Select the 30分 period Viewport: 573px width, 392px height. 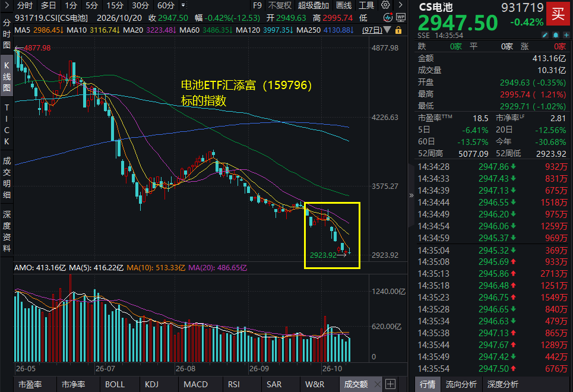(x=140, y=5)
